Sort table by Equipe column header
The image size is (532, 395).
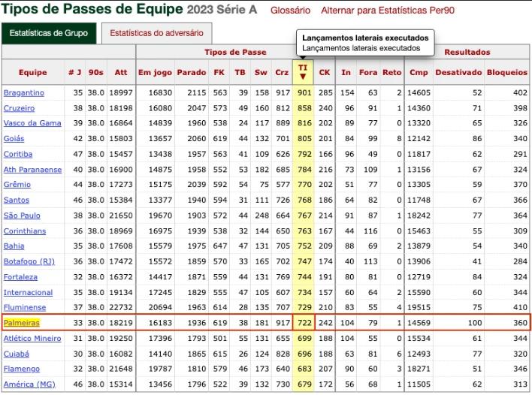(32, 73)
